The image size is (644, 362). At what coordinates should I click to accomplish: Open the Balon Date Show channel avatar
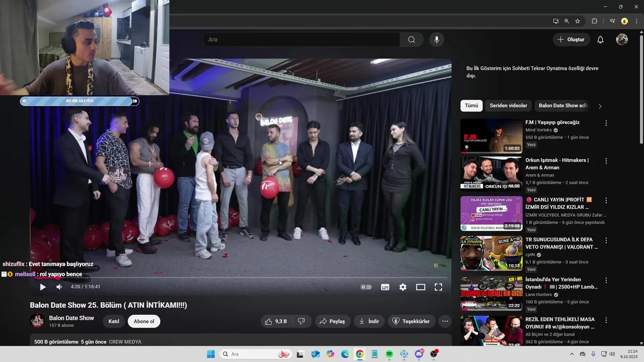37,321
